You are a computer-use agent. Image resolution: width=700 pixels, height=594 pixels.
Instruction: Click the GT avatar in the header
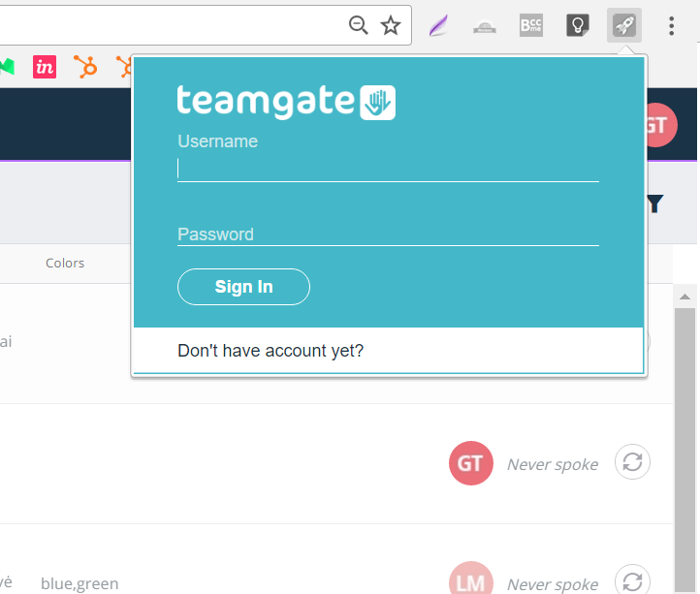pos(661,125)
